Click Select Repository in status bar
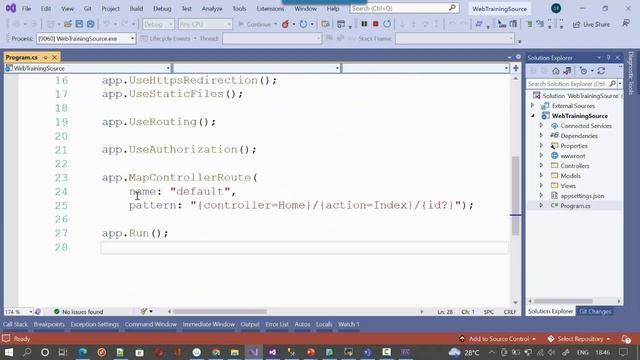Image resolution: width=640 pixels, height=360 pixels. click(x=579, y=339)
